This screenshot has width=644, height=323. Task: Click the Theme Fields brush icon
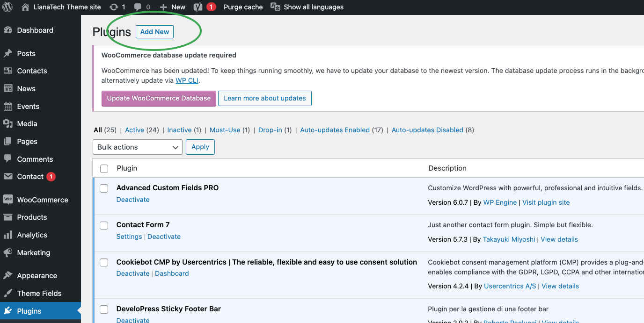8,293
